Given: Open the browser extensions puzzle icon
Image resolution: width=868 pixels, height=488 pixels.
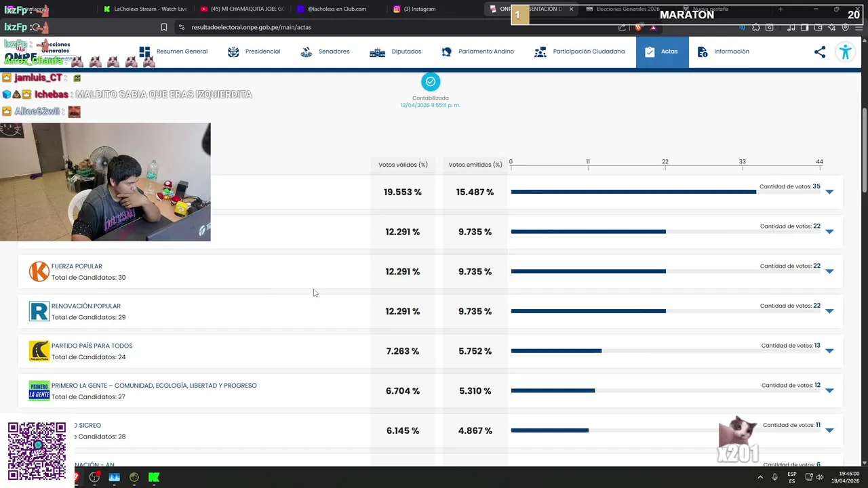Looking at the screenshot, I should (x=756, y=27).
